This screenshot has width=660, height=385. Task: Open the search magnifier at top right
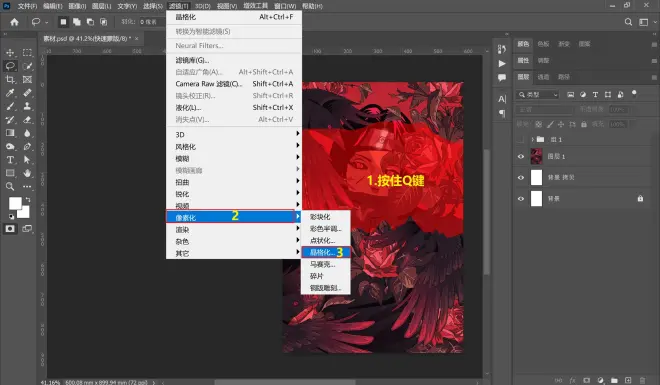pyautogui.click(x=628, y=22)
